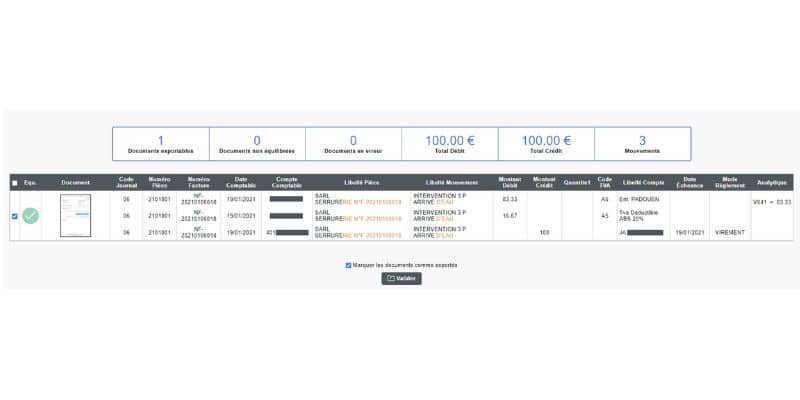800x400 pixels.
Task: Click the Documents non équilibrés summary card
Action: point(257,144)
